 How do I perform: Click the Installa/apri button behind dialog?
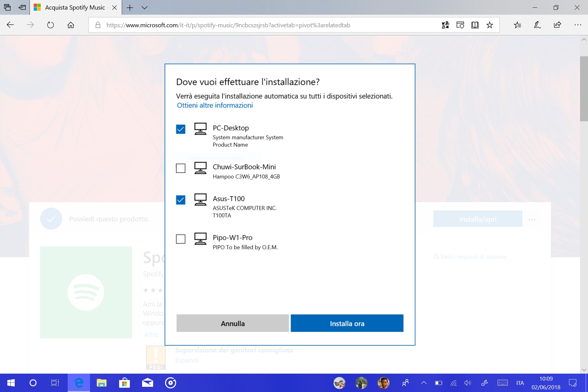coord(478,219)
